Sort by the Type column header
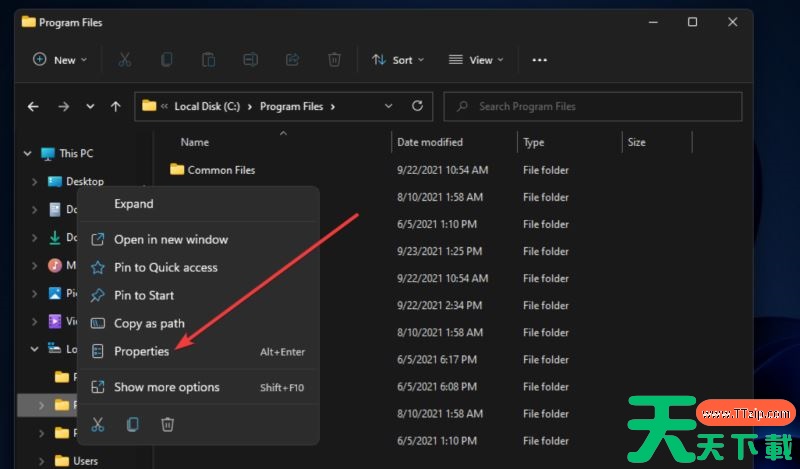The image size is (800, 469). (533, 142)
